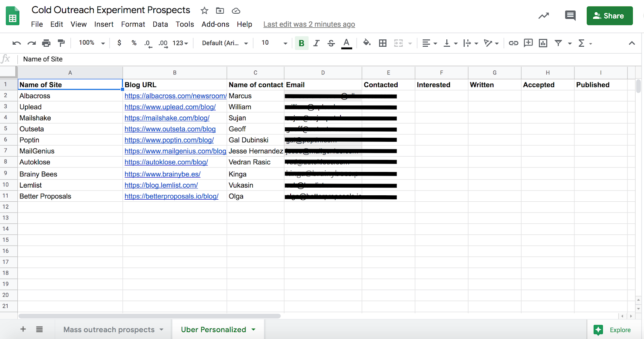Star the document

204,10
